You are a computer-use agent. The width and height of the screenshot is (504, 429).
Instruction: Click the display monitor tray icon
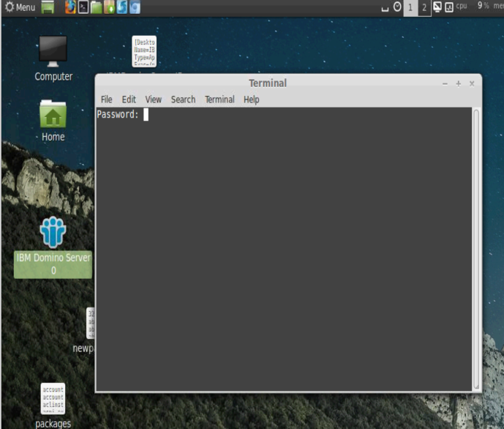[x=437, y=7]
